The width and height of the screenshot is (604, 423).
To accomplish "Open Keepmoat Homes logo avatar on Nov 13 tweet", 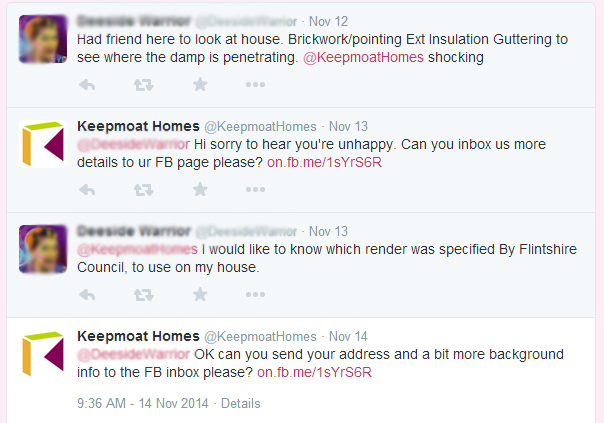I will point(43,144).
